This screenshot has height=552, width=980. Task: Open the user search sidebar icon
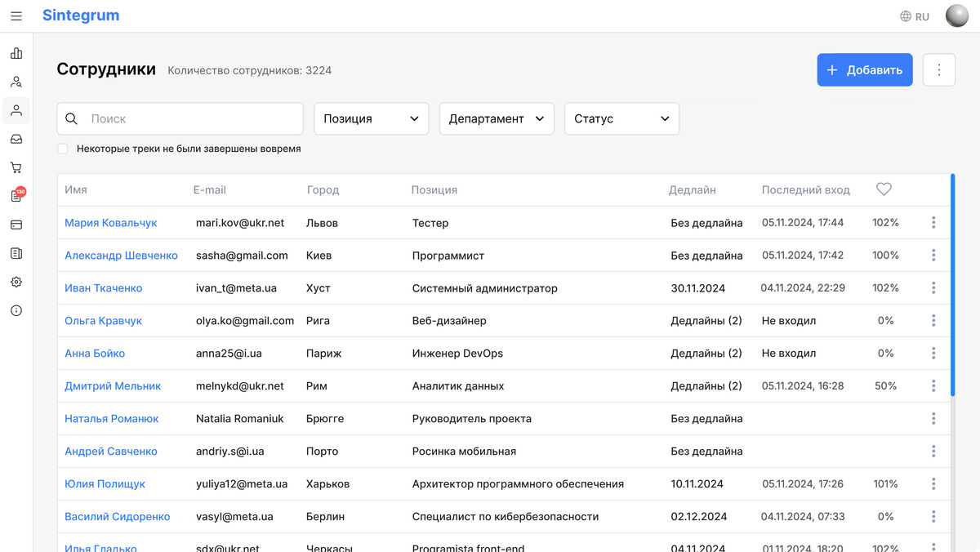tap(16, 82)
